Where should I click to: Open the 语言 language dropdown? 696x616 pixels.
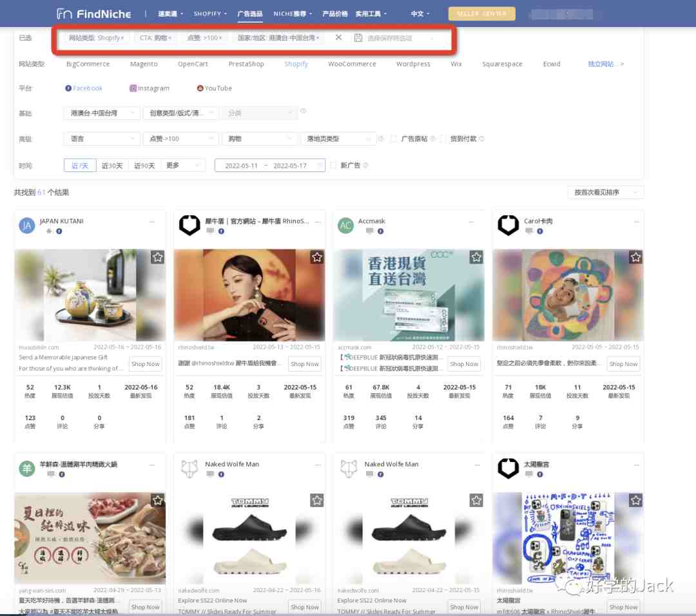coord(102,139)
